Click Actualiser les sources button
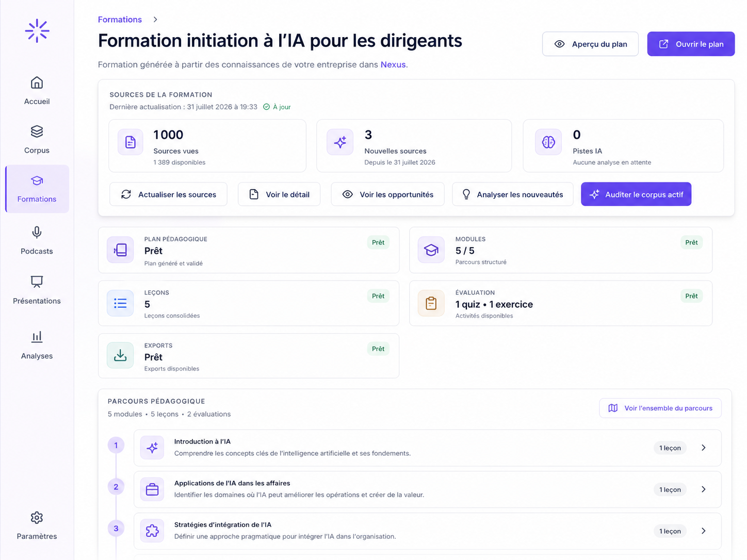 click(168, 194)
